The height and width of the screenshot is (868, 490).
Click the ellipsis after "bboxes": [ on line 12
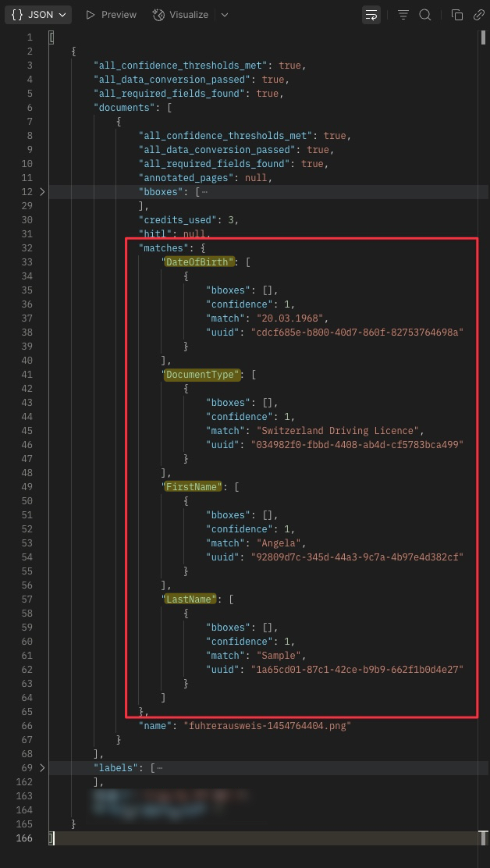[x=204, y=192]
